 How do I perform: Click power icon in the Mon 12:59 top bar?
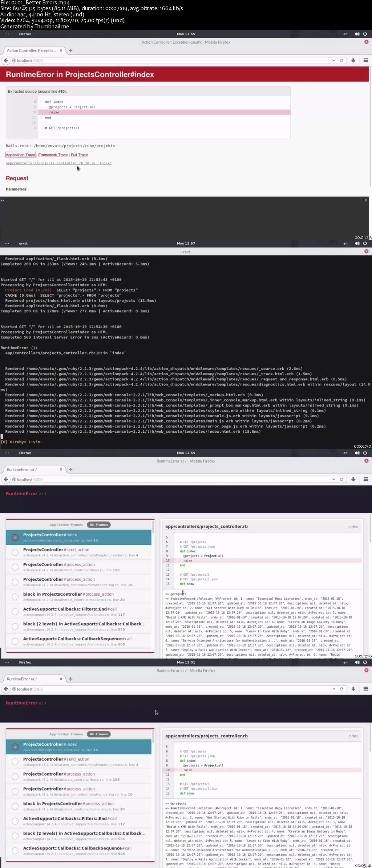pos(365,453)
